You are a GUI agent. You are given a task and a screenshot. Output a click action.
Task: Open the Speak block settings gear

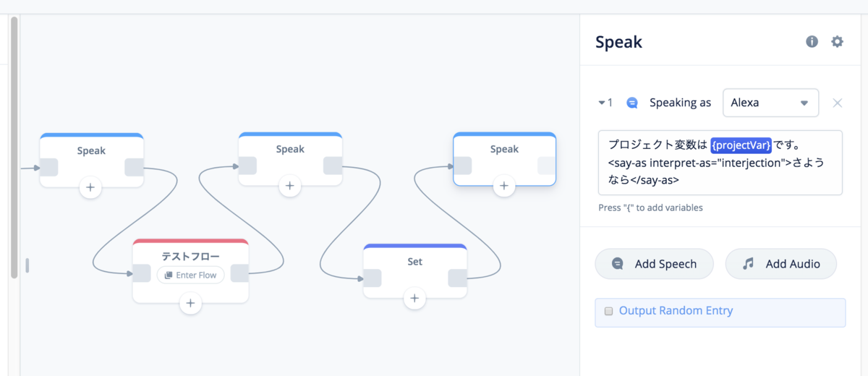[837, 42]
